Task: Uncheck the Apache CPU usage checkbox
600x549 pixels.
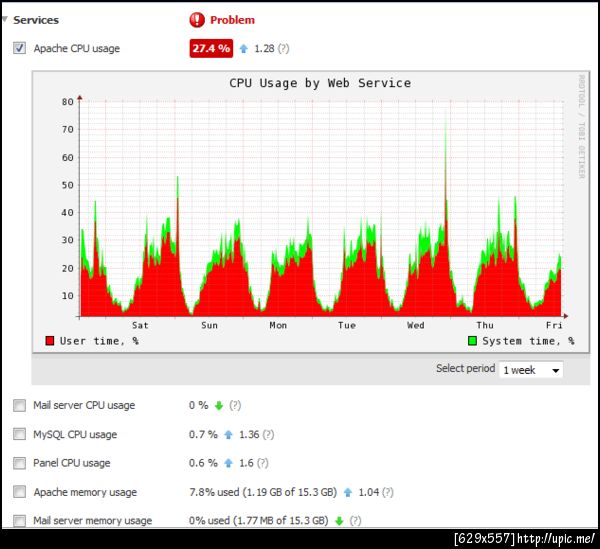Action: click(x=20, y=48)
